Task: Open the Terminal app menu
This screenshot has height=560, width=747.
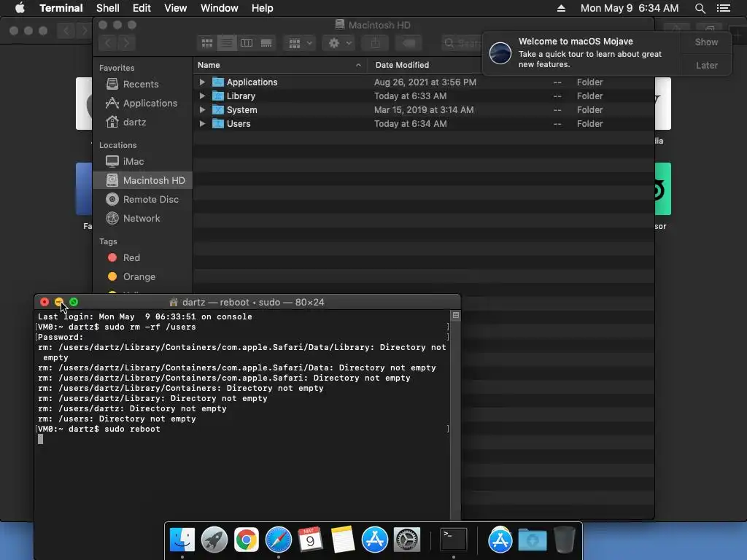Action: (61, 8)
